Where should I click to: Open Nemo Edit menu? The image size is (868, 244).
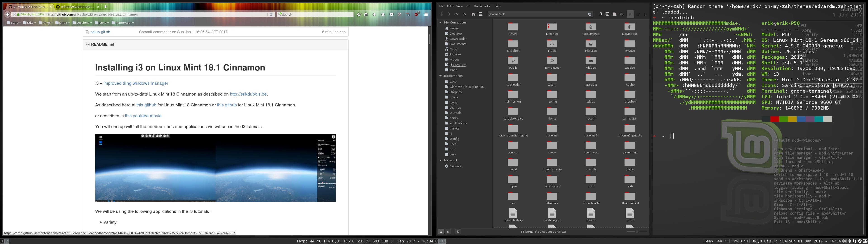coord(450,6)
